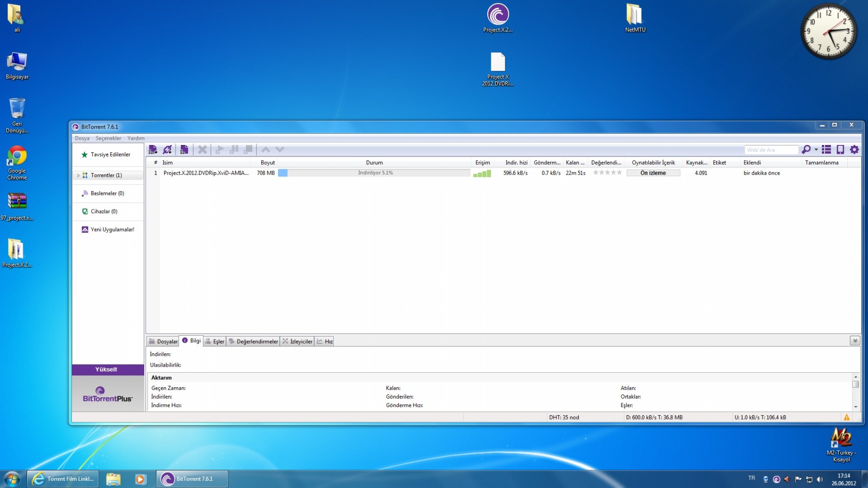Move torrent up in queue
Image resolution: width=868 pixels, height=488 pixels.
(266, 149)
